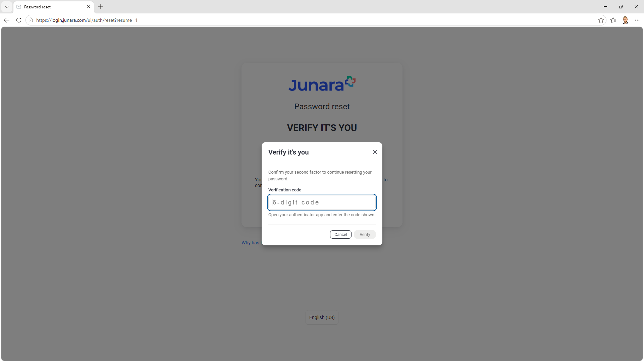The image size is (644, 362).
Task: Click 'Open your authenticator app' hint text
Action: point(322,215)
